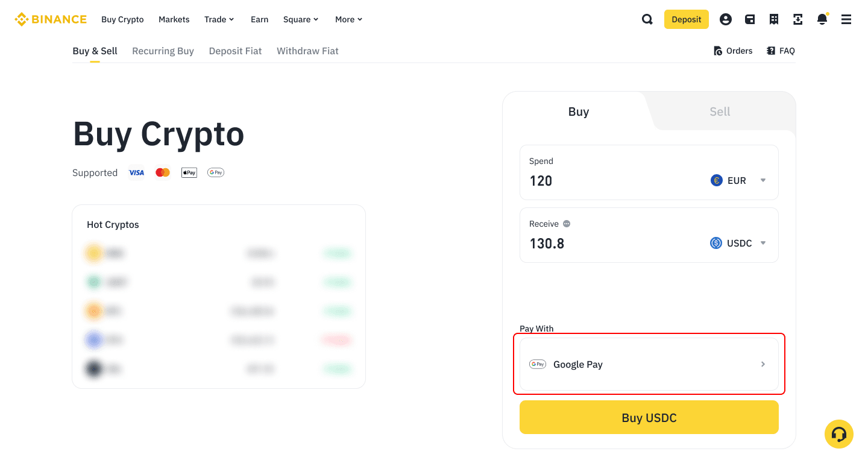Image resolution: width=868 pixels, height=463 pixels.
Task: Click the info icon beside Receive
Action: coord(567,224)
